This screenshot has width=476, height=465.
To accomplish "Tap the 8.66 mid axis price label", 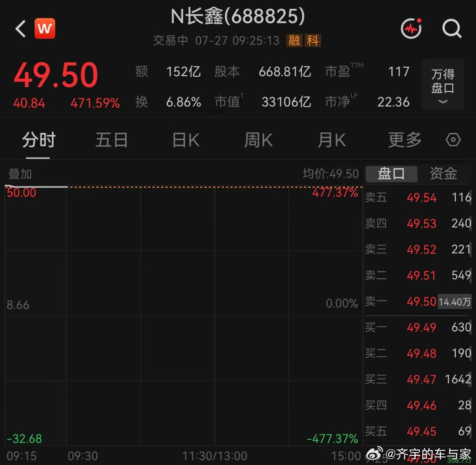I will click(x=18, y=305).
